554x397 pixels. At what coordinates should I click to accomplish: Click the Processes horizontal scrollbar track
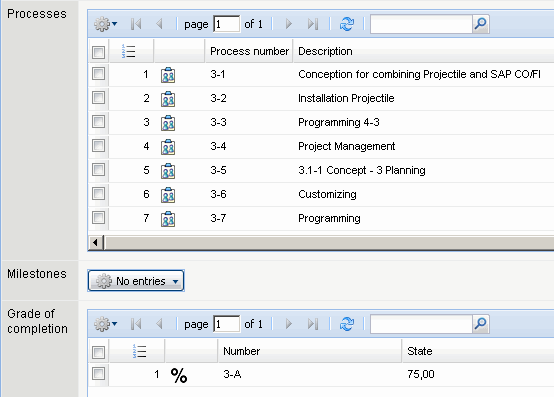329,243
